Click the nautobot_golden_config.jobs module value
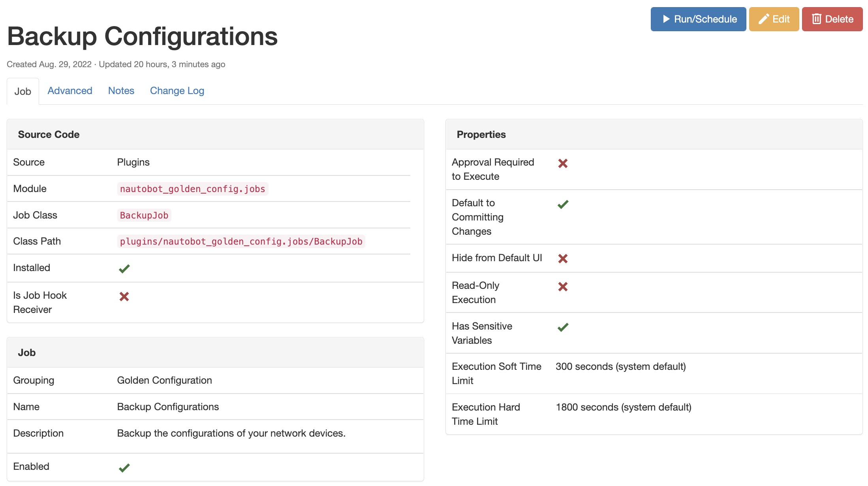 pos(193,189)
